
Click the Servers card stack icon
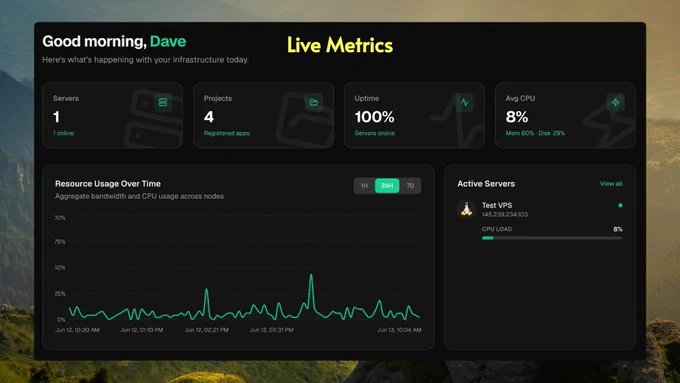point(163,102)
